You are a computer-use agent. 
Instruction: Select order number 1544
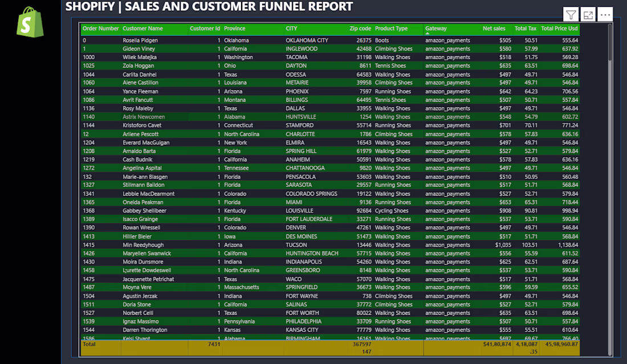click(x=88, y=330)
